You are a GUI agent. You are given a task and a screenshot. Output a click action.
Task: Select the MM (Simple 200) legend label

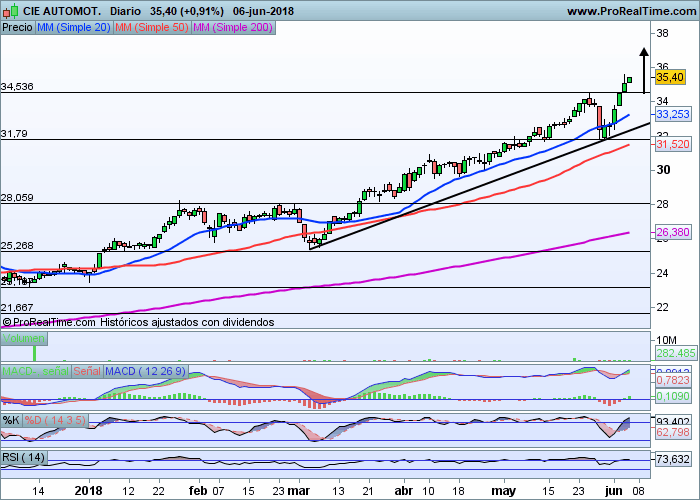pos(233,27)
